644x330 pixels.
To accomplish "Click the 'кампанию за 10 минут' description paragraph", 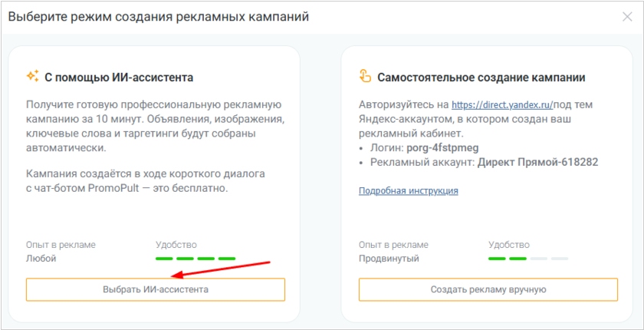I will 153,126.
